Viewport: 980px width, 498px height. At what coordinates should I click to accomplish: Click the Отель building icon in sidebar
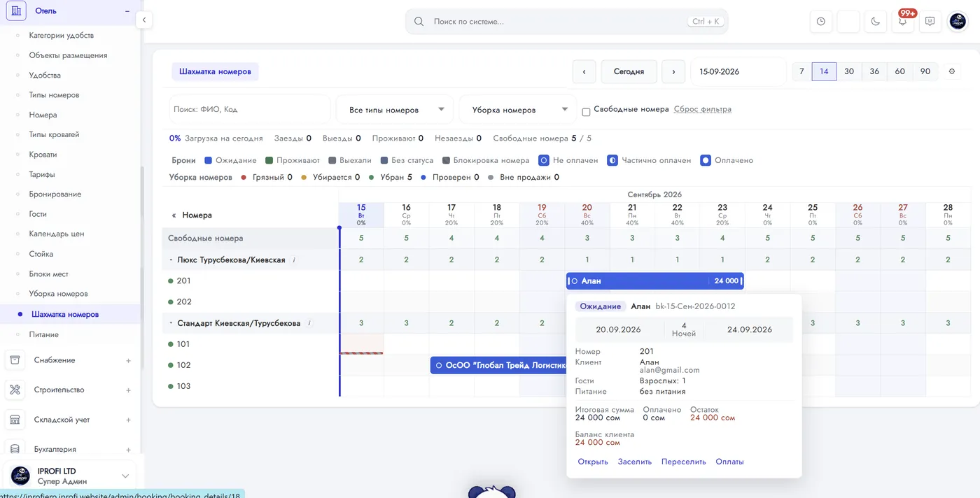point(15,11)
